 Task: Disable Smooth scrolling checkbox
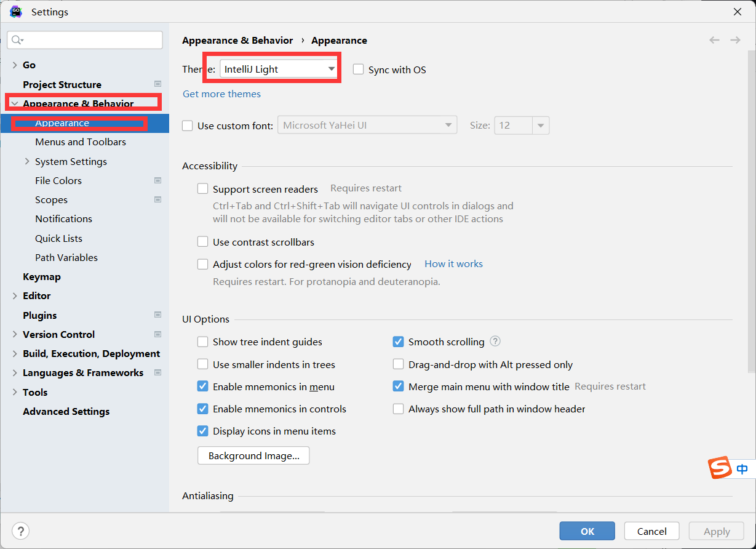(x=398, y=342)
